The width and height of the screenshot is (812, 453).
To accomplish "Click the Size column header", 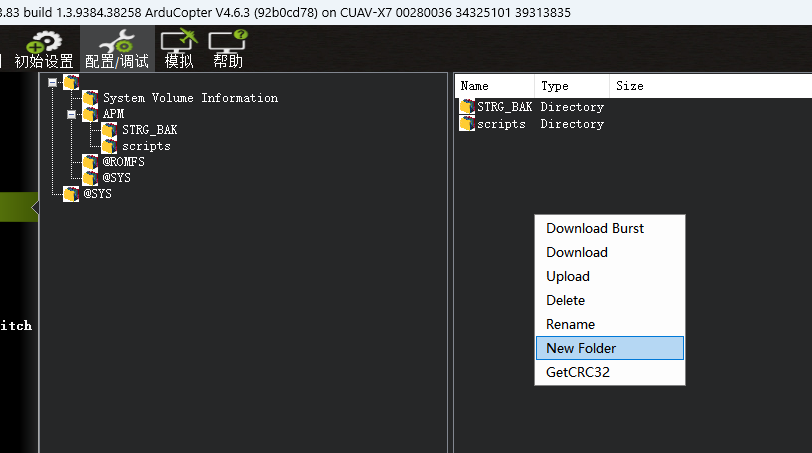I will point(630,86).
